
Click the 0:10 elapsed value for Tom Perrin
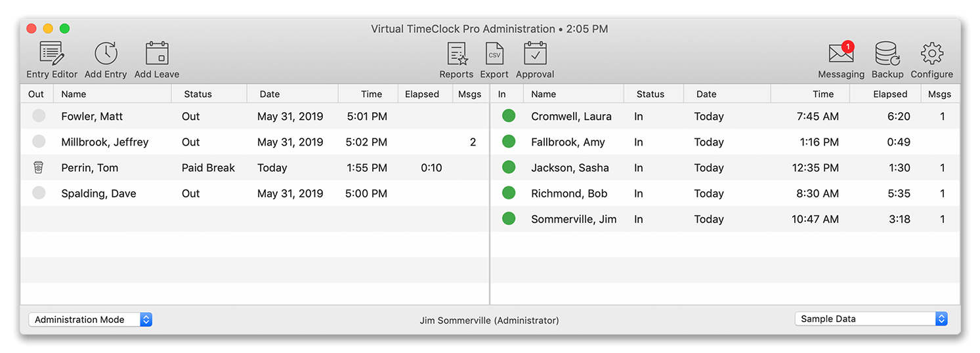coord(431,167)
